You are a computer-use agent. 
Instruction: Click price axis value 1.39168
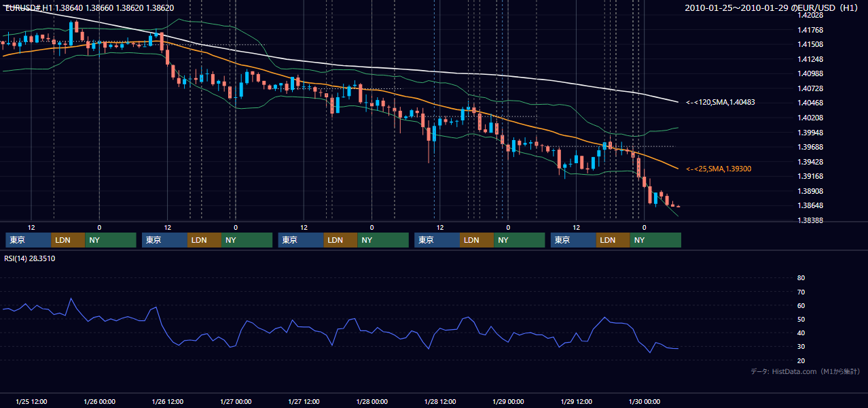(810, 176)
